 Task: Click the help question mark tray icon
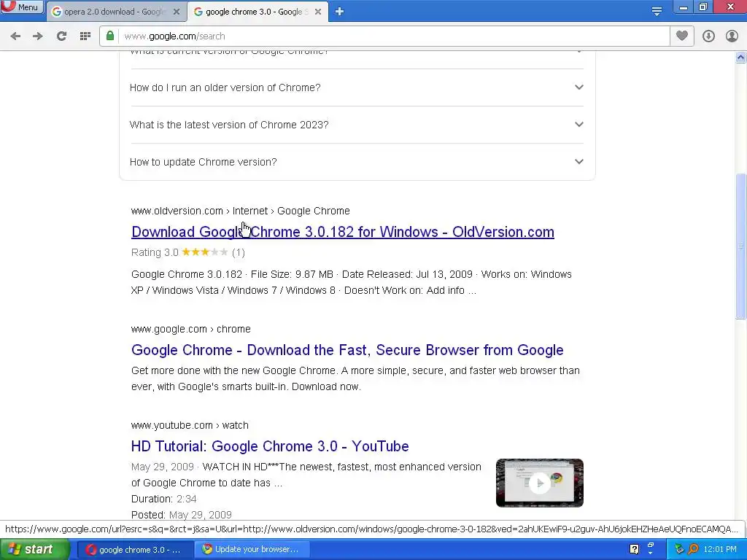click(634, 550)
